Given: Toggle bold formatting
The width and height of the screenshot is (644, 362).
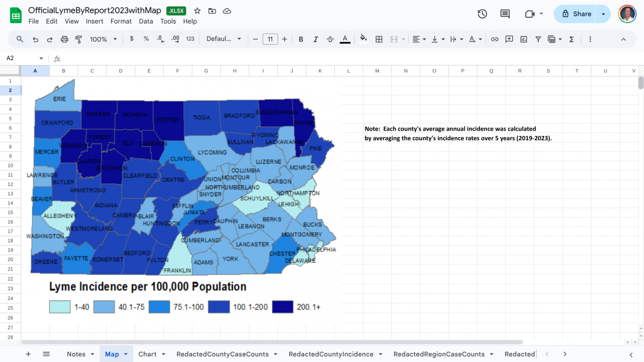Looking at the screenshot, I should pos(301,39).
